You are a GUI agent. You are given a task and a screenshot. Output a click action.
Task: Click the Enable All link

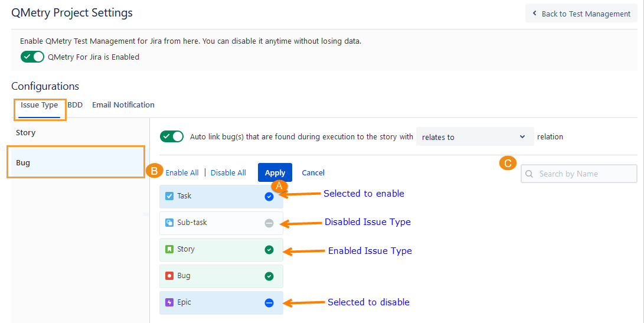tap(182, 173)
